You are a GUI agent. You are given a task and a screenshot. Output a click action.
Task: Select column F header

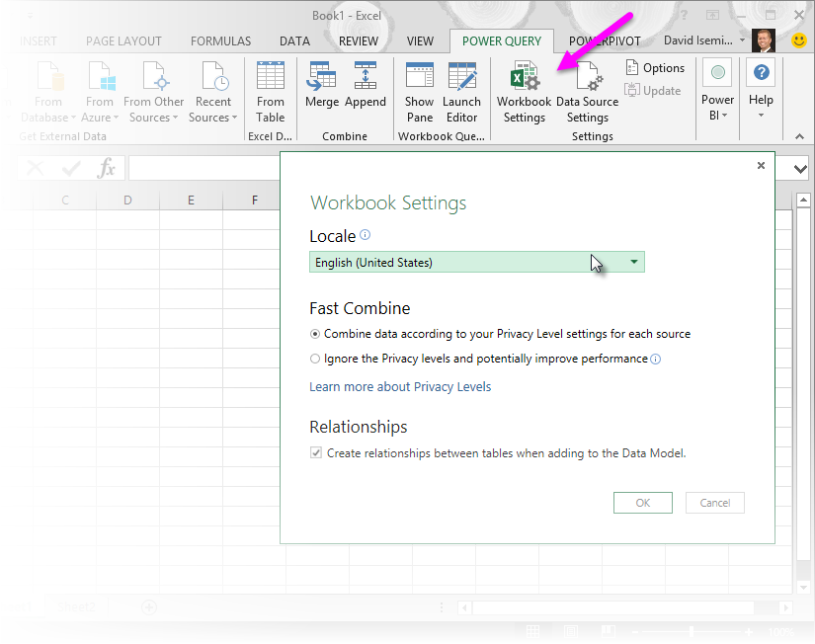point(255,201)
